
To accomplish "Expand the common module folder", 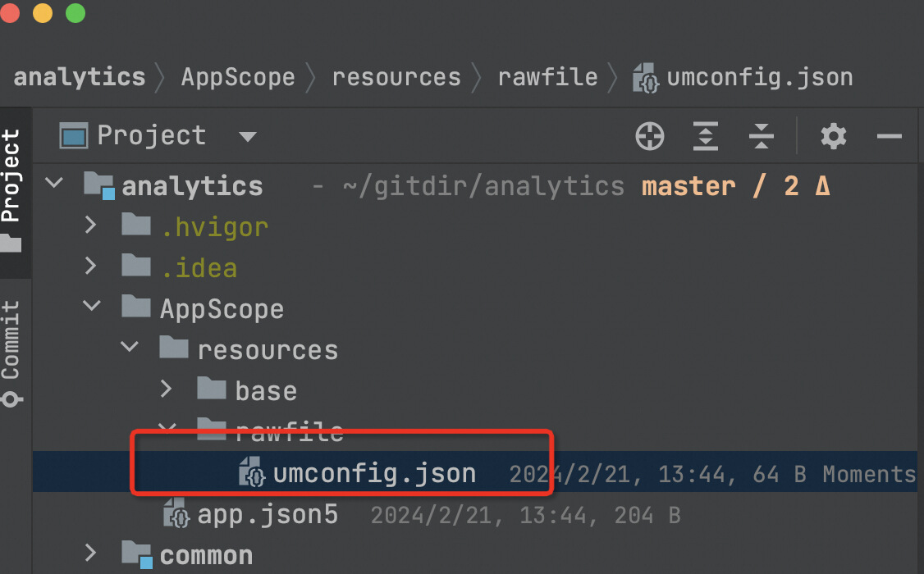I will tap(91, 553).
